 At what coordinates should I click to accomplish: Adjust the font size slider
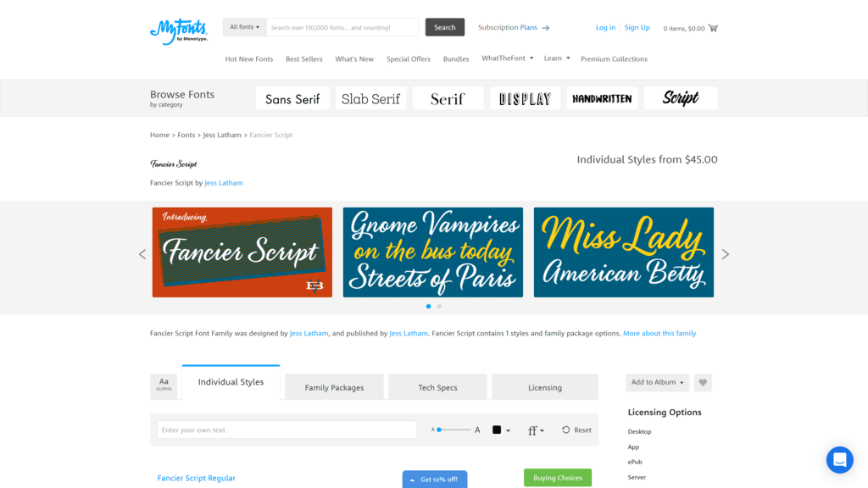(453, 430)
